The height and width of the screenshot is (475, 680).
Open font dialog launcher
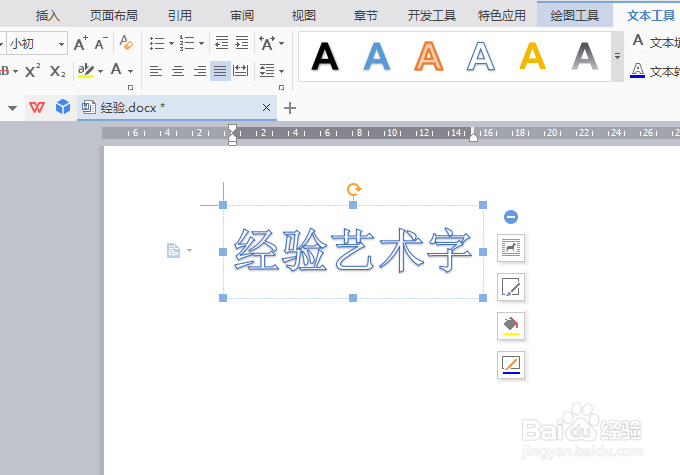pyautogui.click(x=131, y=88)
